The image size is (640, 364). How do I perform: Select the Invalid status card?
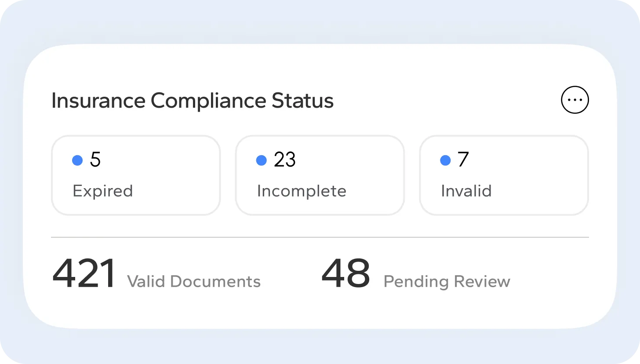(x=504, y=175)
